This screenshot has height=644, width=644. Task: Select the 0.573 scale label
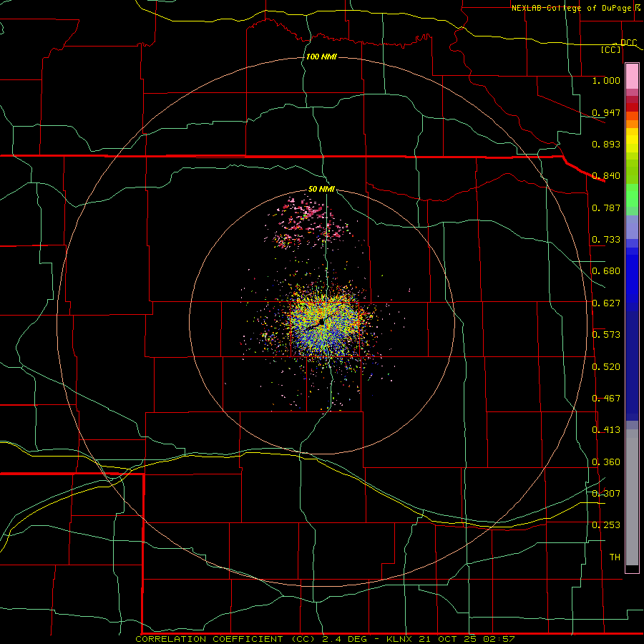point(606,335)
